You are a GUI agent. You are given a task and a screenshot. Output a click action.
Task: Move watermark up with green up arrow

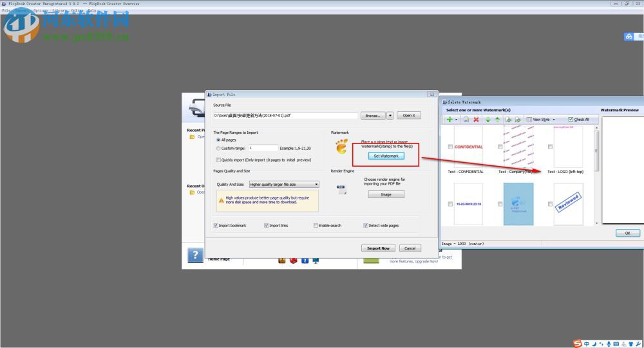click(497, 120)
